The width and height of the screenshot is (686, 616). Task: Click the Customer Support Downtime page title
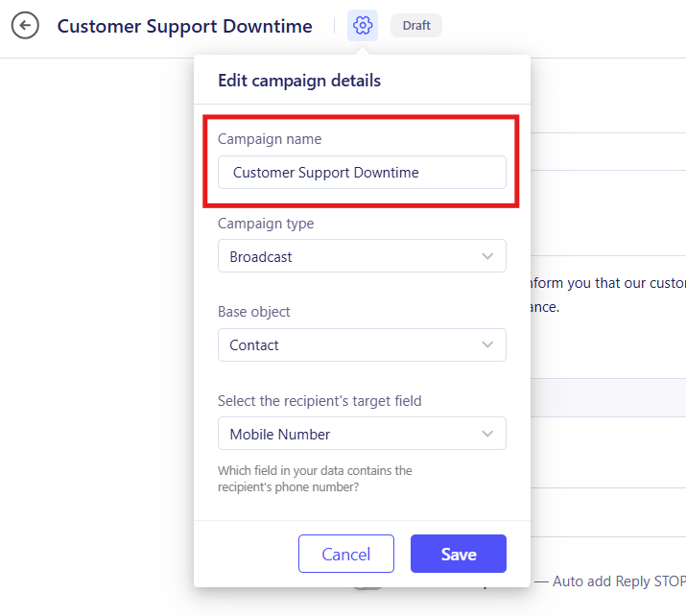click(x=184, y=26)
